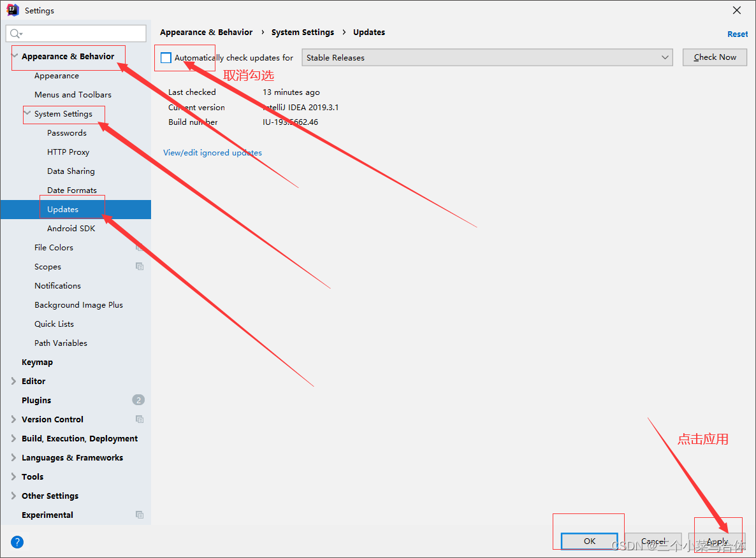Screen dimensions: 756x558
Task: Expand the Tools section
Action: 13,476
